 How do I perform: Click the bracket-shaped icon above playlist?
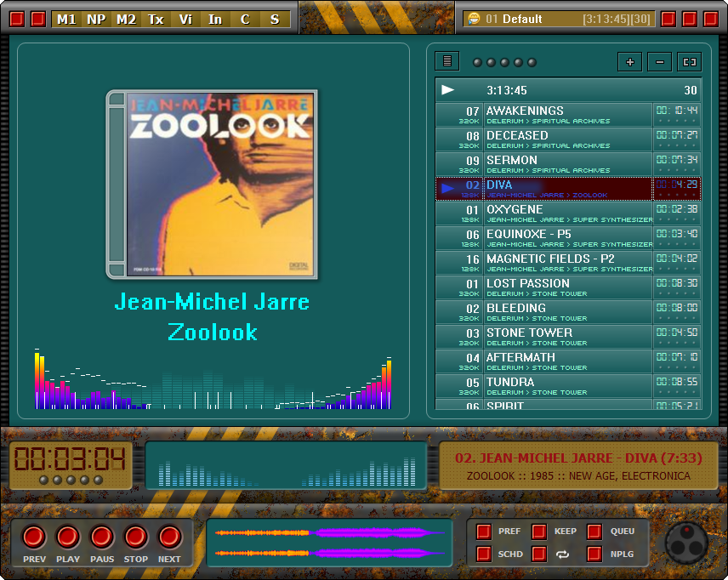click(x=689, y=62)
